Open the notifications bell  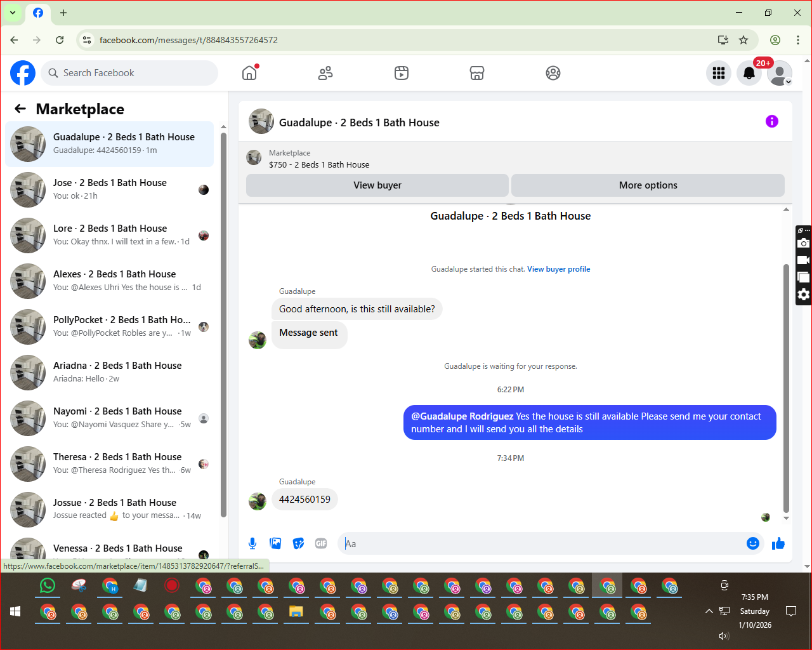(x=749, y=73)
